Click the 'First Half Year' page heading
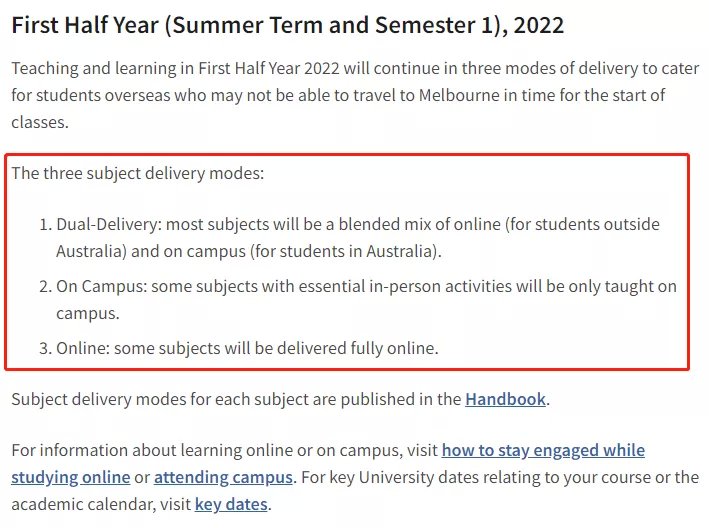 click(288, 25)
